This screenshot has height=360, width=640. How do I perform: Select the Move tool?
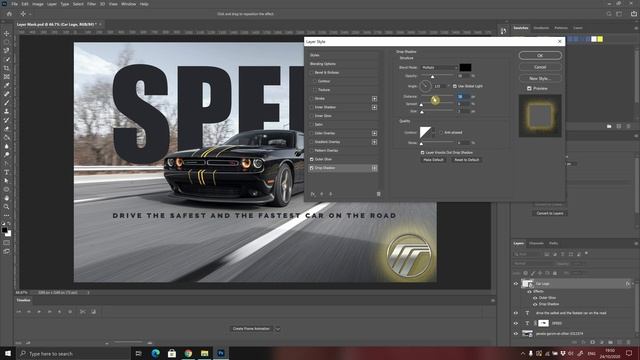tap(7, 33)
